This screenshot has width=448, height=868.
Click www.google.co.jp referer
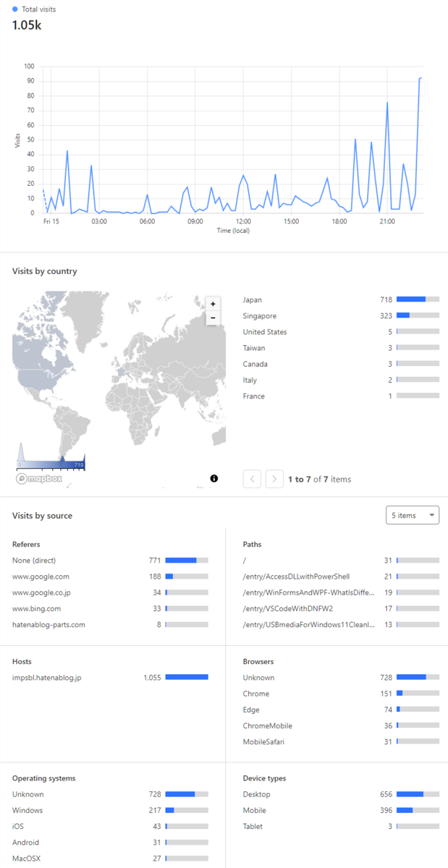pyautogui.click(x=110, y=592)
